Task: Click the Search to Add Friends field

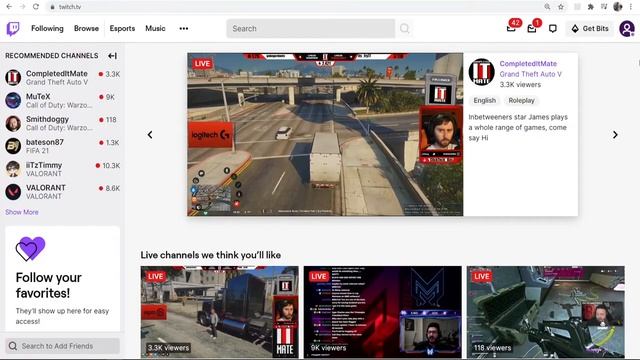Action: 62,346
